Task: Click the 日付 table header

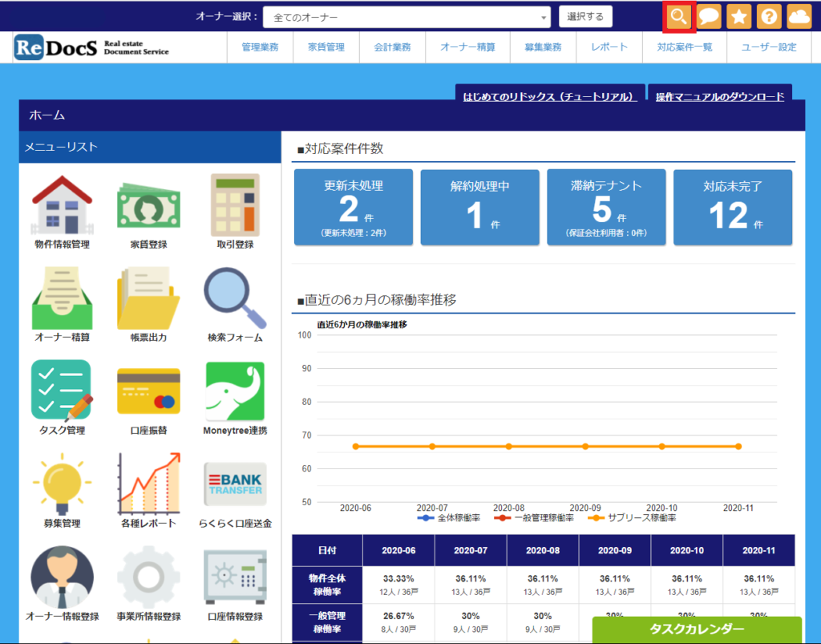Action: pyautogui.click(x=327, y=550)
